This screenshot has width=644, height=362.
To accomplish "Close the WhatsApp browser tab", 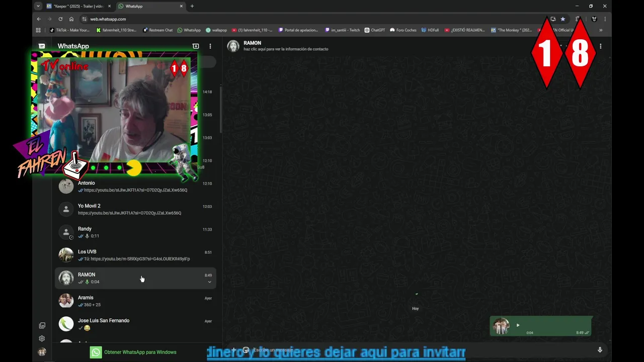I will pos(181,6).
